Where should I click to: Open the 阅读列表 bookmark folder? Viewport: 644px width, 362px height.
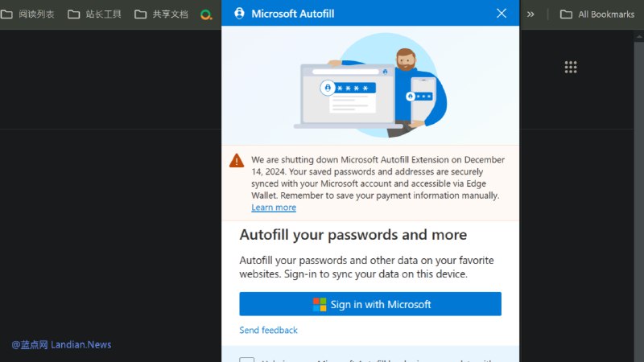point(27,14)
